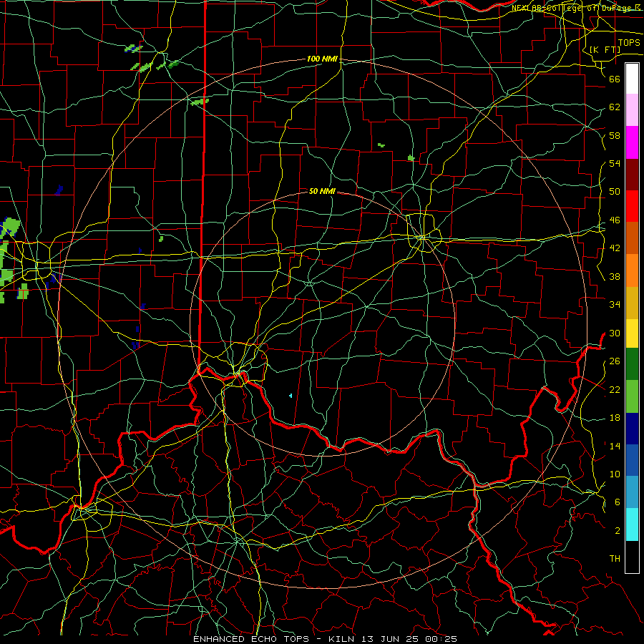Click the '2' legend value
644x644 pixels.
click(618, 531)
